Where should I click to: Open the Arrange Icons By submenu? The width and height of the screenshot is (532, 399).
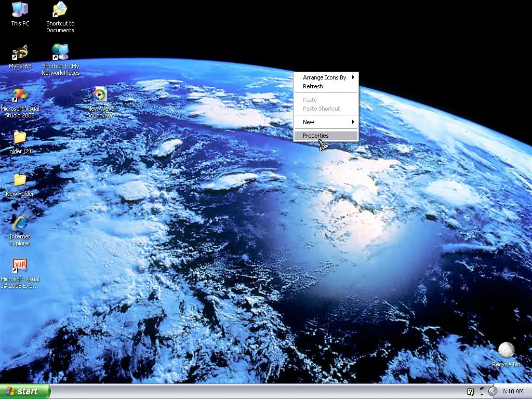coord(326,77)
